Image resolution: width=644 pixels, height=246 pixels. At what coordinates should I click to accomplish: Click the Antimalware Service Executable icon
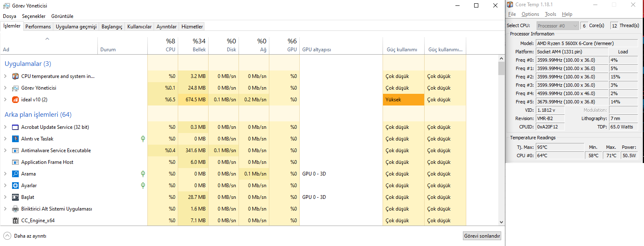[x=15, y=151]
